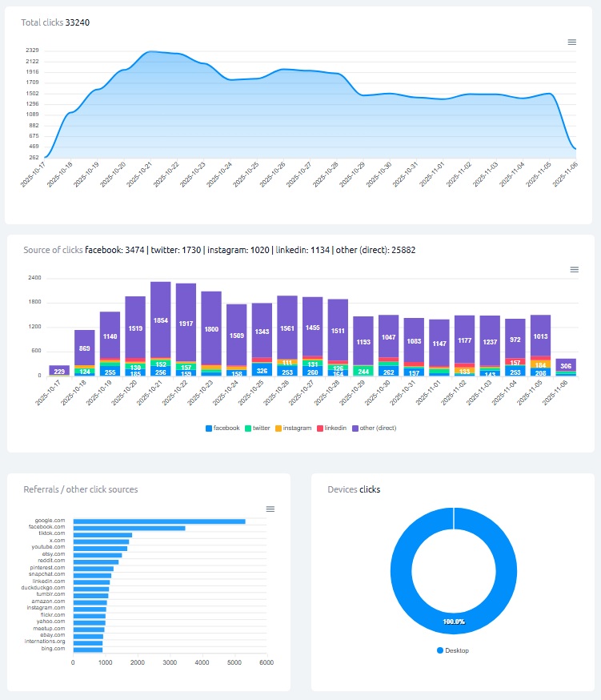This screenshot has height=700, width=601.
Task: Click the purple 229 segment on the first bar
Action: point(59,370)
